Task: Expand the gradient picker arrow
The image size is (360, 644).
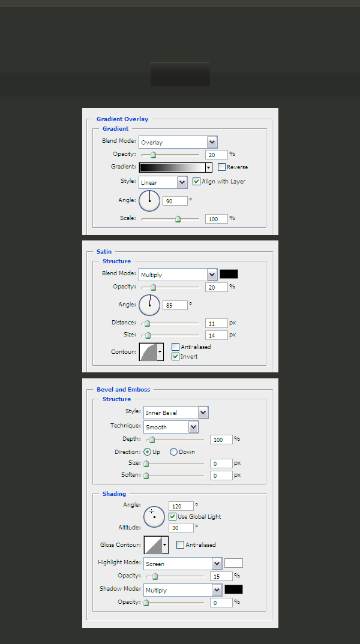Action: 209,167
